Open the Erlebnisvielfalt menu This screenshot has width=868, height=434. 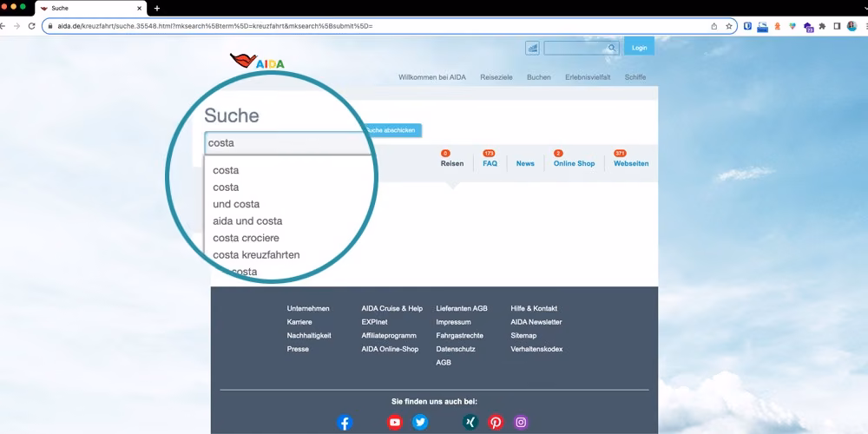coord(588,77)
